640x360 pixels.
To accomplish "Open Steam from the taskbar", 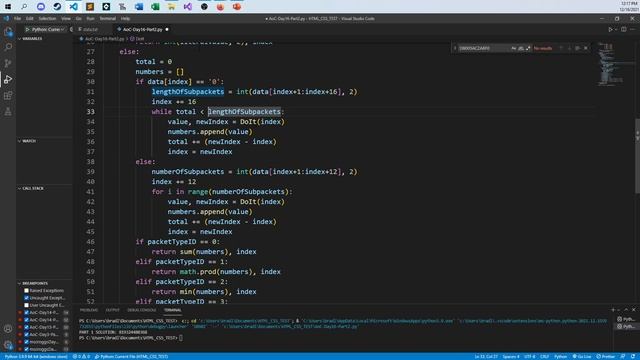I will (57, 7).
